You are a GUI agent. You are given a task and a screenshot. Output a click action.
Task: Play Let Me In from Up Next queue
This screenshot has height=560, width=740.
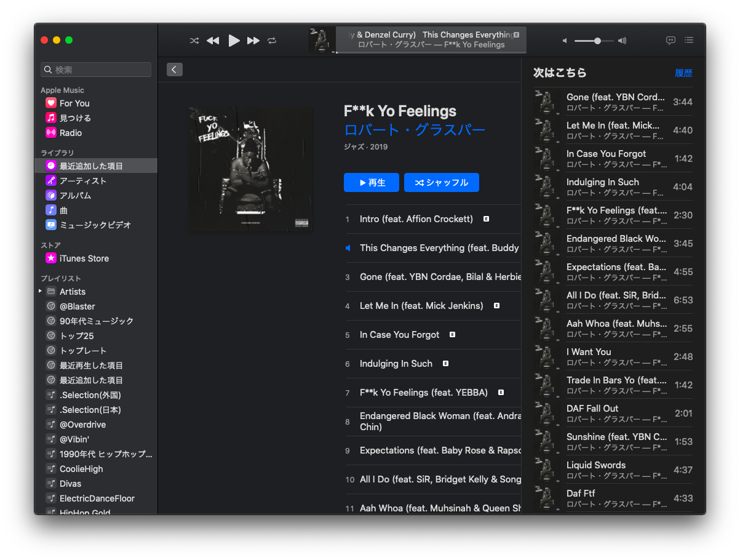point(613,130)
